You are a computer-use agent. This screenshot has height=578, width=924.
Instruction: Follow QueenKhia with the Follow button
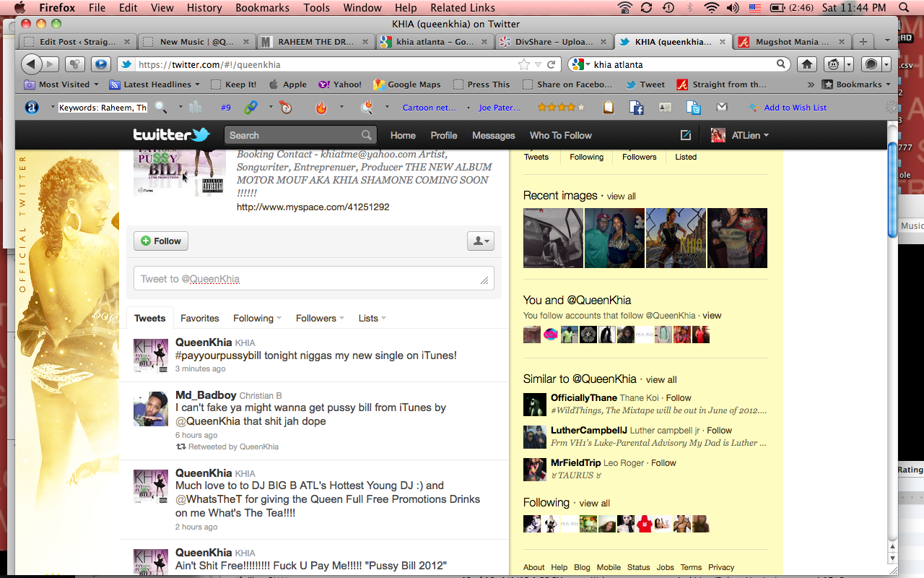click(161, 241)
